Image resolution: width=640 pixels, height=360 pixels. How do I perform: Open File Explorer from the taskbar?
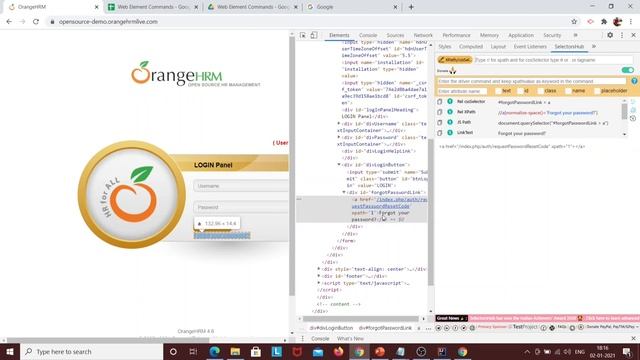click(235, 351)
